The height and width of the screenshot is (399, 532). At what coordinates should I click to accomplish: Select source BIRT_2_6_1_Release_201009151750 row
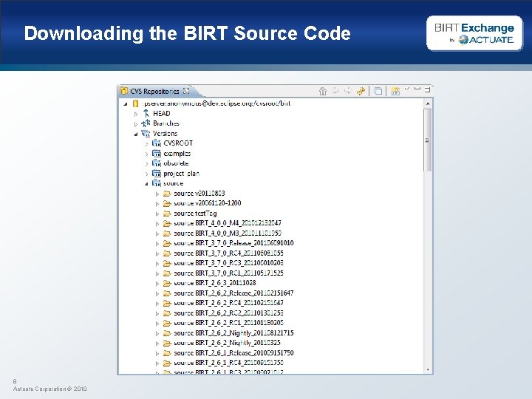coord(233,353)
